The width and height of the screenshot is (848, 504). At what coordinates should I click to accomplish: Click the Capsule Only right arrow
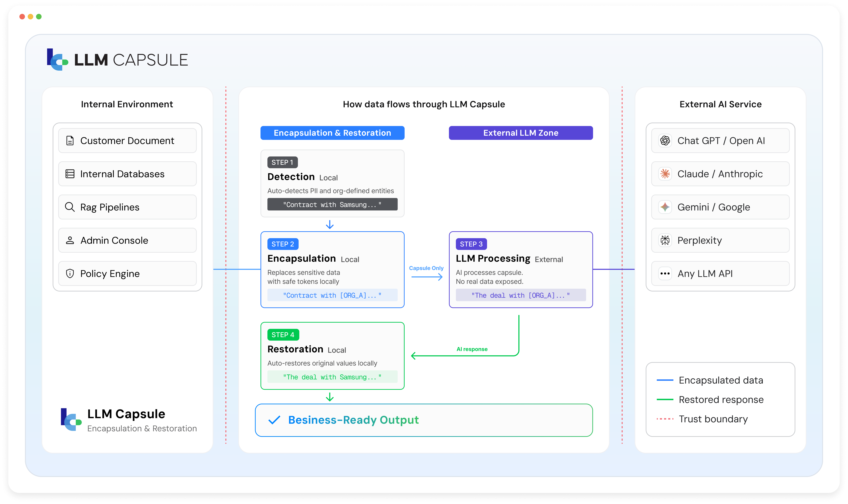click(427, 277)
